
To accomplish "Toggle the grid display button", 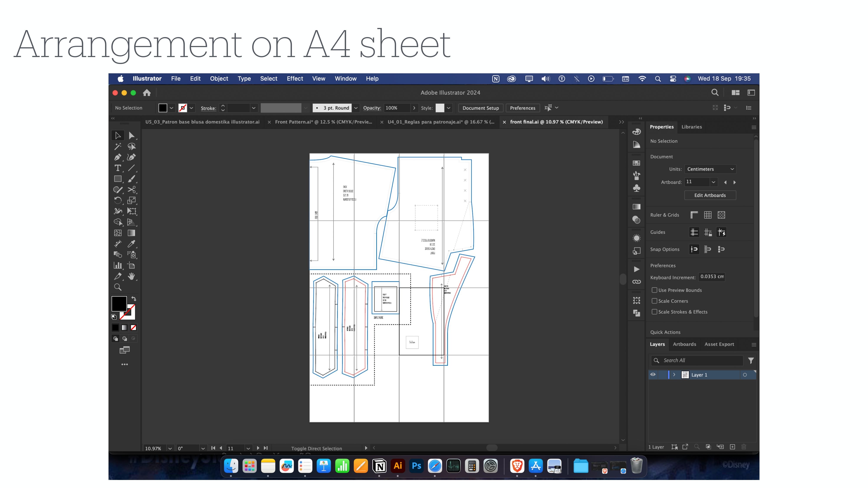I will pyautogui.click(x=708, y=215).
